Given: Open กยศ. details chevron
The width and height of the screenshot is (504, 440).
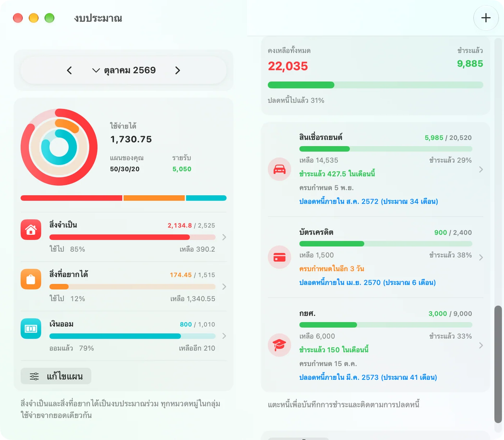Looking at the screenshot, I should pos(481,345).
